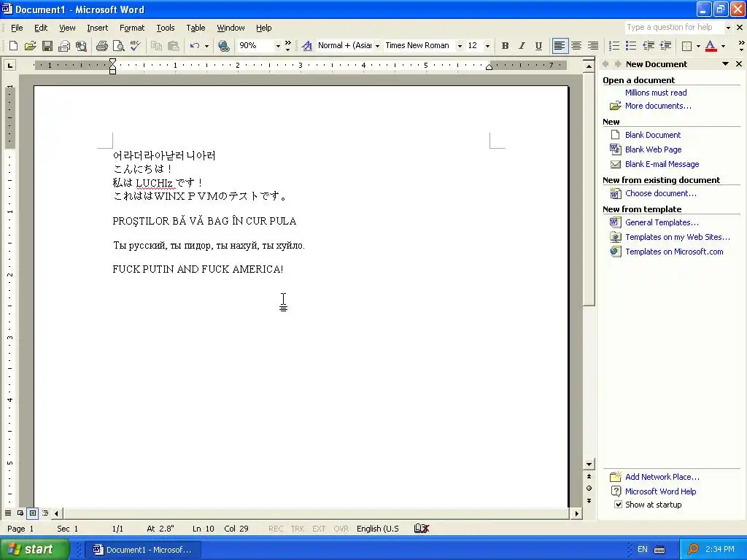Click the E-mail envelope toolbar icon
Image resolution: width=747 pixels, height=560 pixels.
(64, 46)
